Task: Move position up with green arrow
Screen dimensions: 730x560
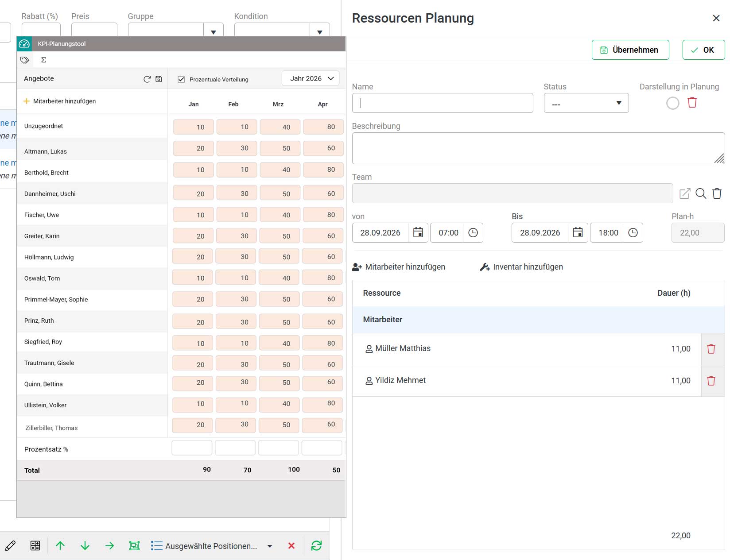Action: [60, 546]
